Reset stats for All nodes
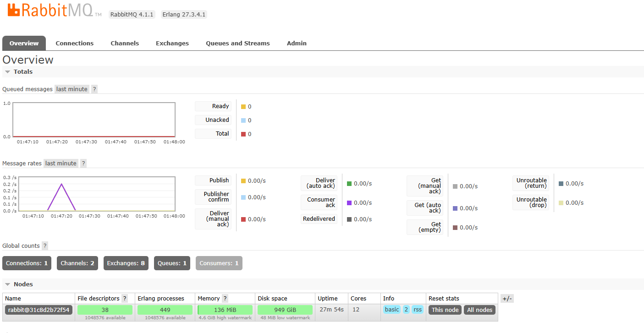The image size is (644, 333). coord(479,310)
